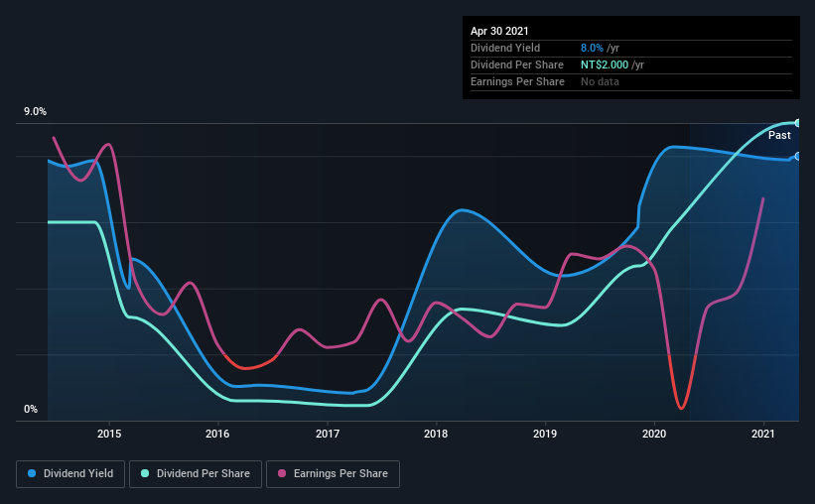Viewport: 815px width, 504px height.
Task: Click the pink Earnings Per Share legend dot
Action: (282, 473)
